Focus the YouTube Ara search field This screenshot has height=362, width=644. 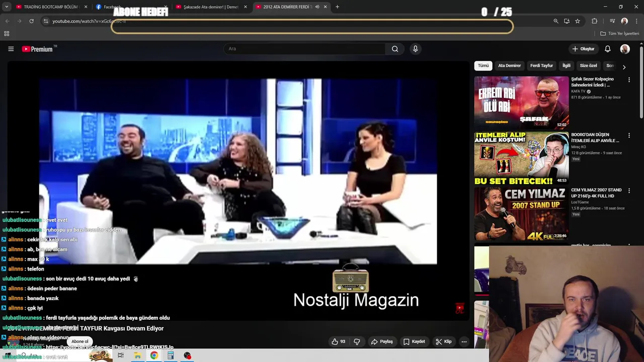coord(304,49)
